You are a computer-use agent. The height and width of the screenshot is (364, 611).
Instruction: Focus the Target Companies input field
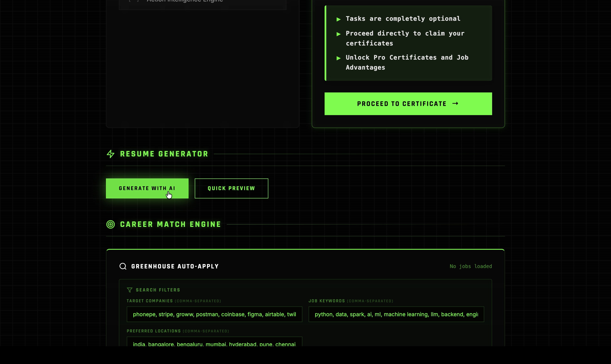pos(214,314)
